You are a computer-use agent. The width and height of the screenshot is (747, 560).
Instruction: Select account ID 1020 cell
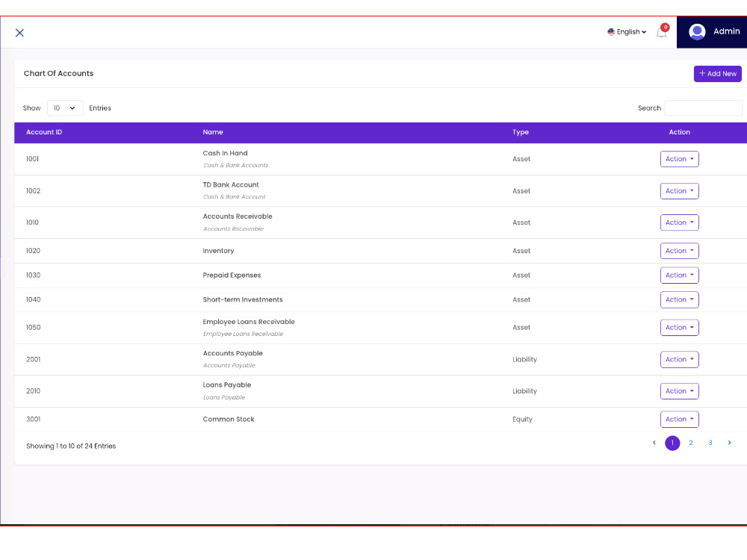[x=33, y=251]
